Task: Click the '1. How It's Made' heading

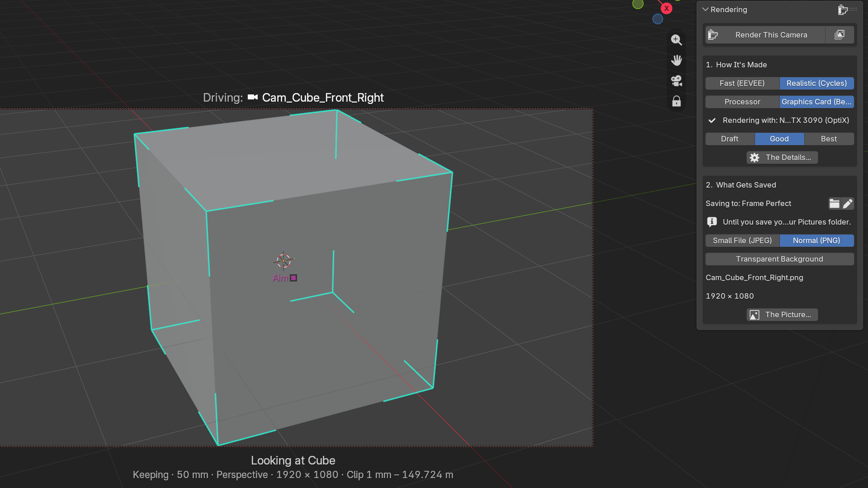Action: [736, 65]
